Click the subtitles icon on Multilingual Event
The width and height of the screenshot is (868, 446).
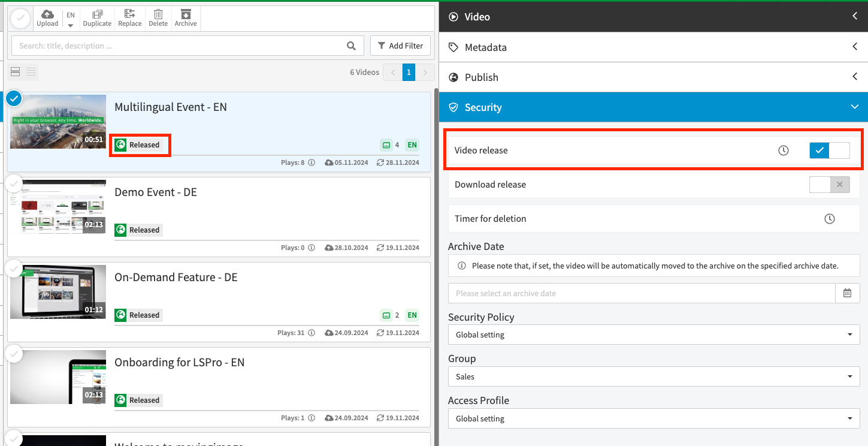click(386, 144)
